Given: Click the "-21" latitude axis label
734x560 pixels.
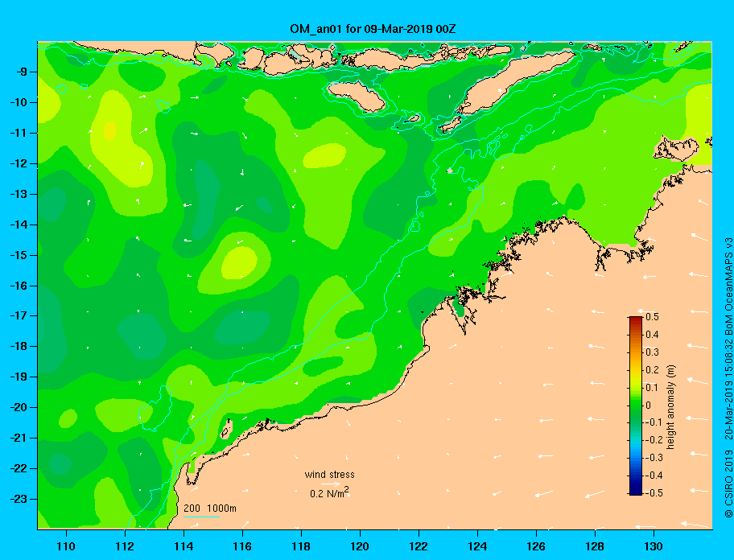Looking at the screenshot, I should [18, 438].
